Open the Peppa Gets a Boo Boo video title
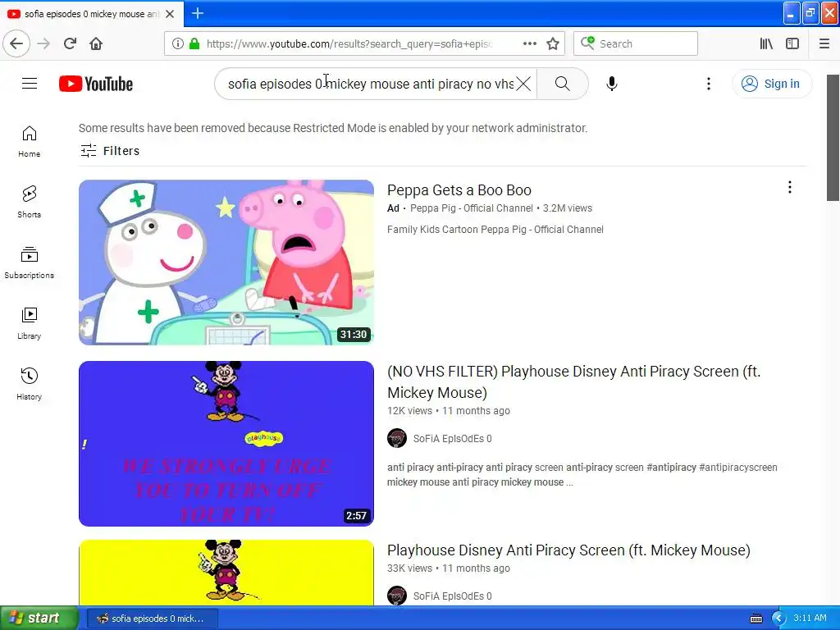 (x=459, y=190)
